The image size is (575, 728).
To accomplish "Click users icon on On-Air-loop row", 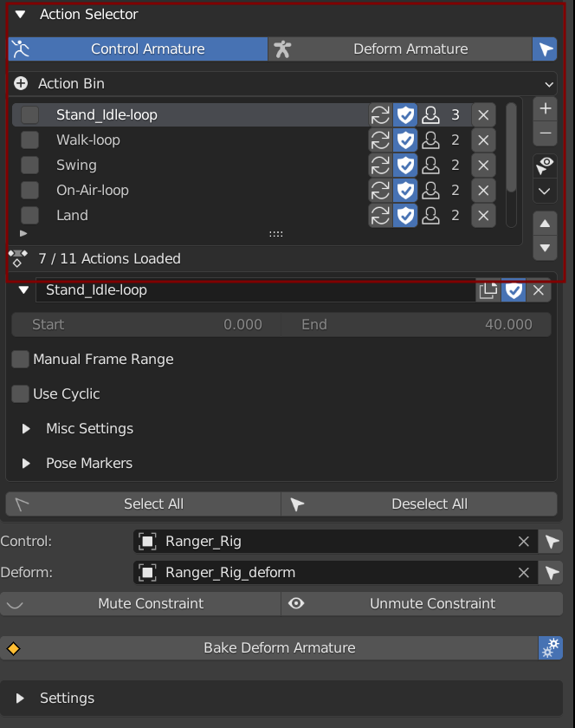I will (x=430, y=190).
